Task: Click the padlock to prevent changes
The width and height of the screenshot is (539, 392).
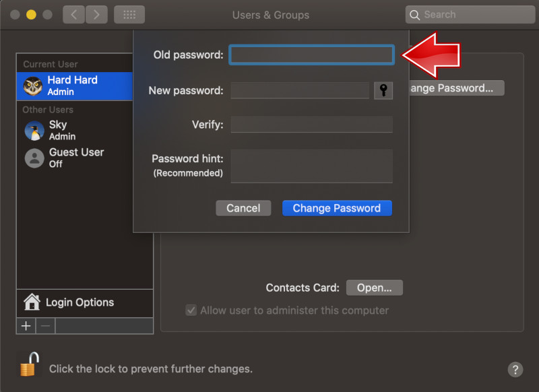Action: coord(28,365)
